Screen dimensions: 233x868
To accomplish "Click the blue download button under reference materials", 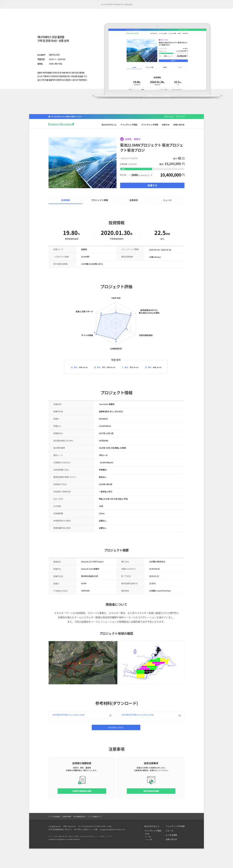I will click(x=116, y=727).
